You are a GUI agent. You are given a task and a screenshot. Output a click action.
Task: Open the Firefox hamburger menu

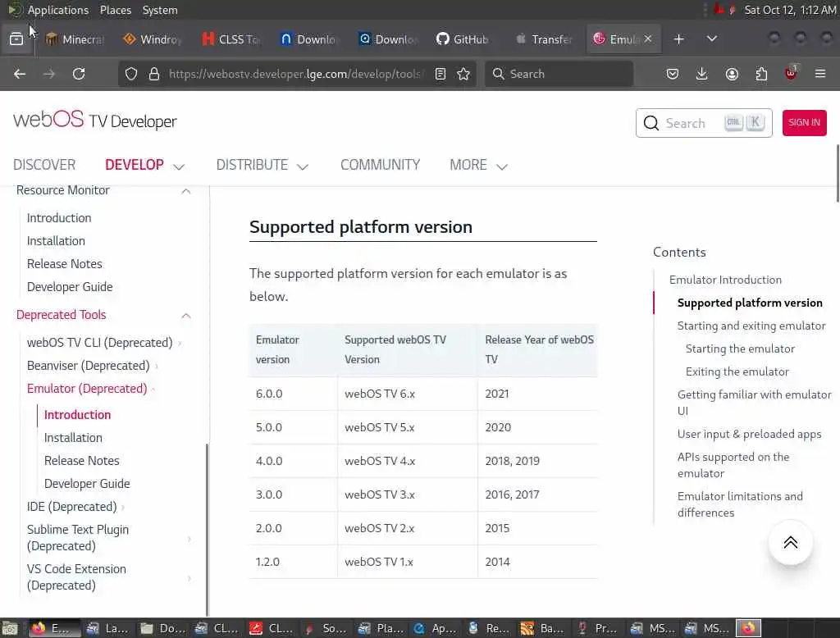point(820,74)
